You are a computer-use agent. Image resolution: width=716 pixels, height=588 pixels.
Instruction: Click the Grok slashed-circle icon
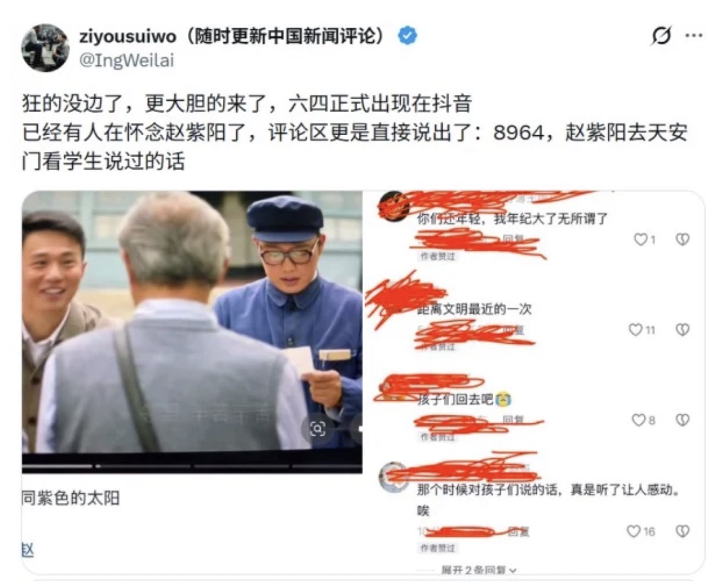point(662,35)
